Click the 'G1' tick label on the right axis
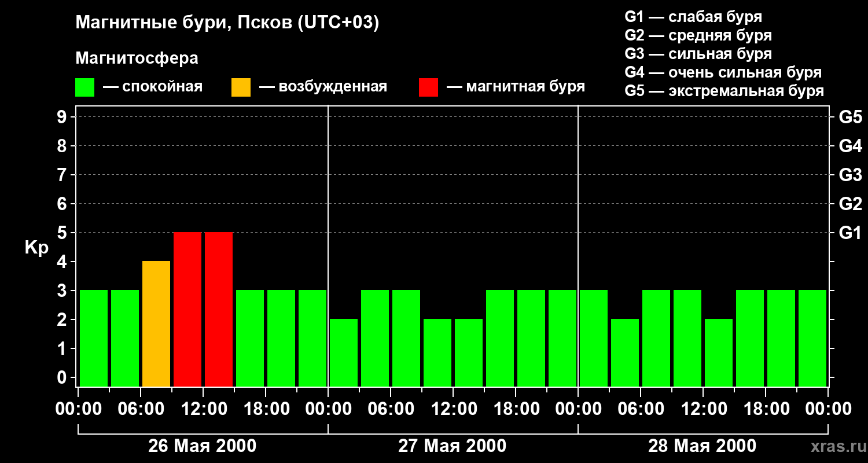 pyautogui.click(x=850, y=233)
